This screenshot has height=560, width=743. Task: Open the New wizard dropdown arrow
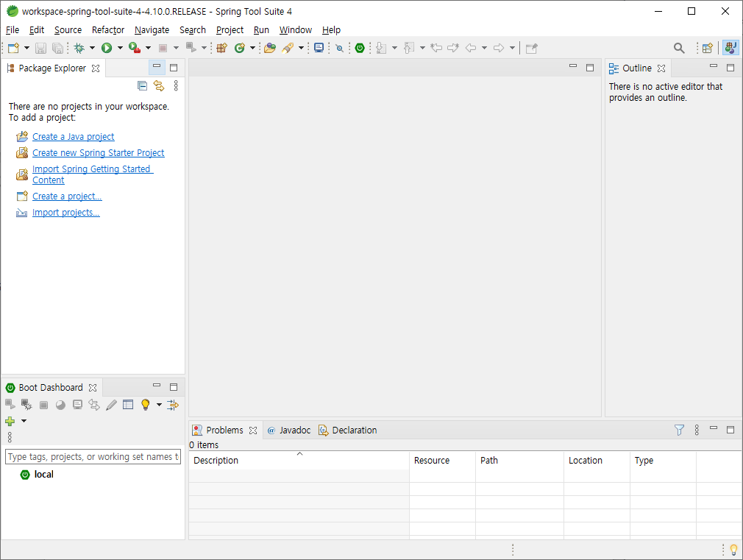coord(26,48)
